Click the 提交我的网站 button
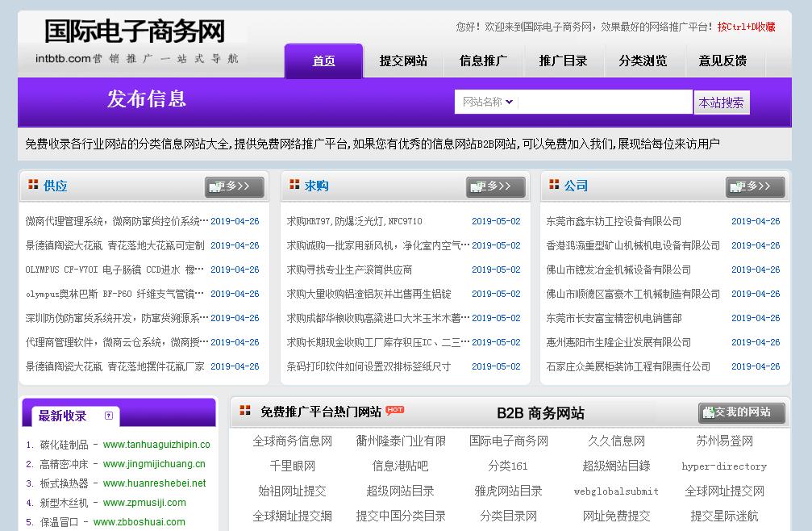This screenshot has height=531, width=812. [741, 412]
